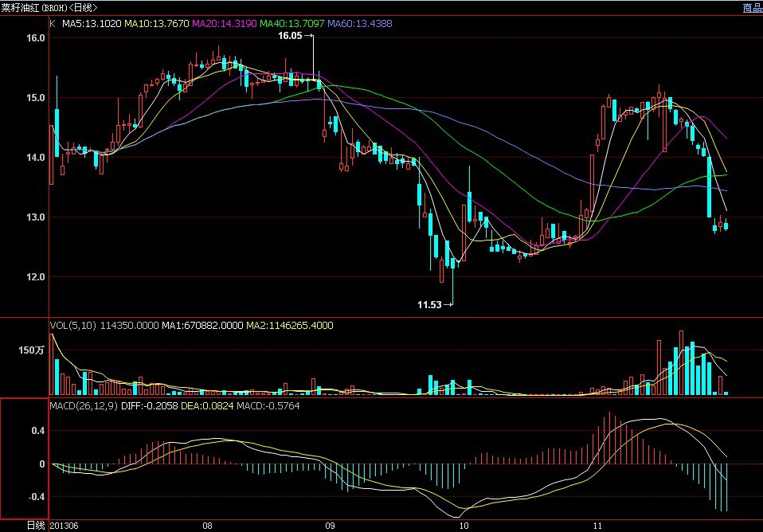Click the 0.4 MACD axis label
763x532 pixels.
point(38,431)
